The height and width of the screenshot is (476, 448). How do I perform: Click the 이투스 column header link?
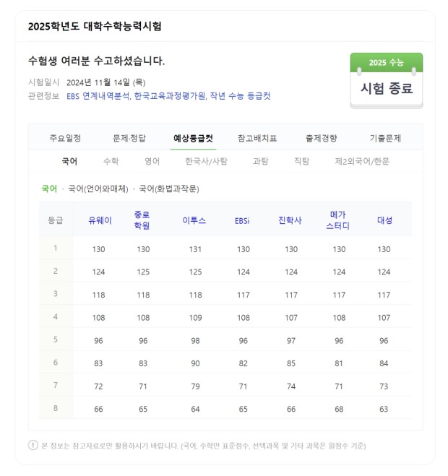click(194, 220)
